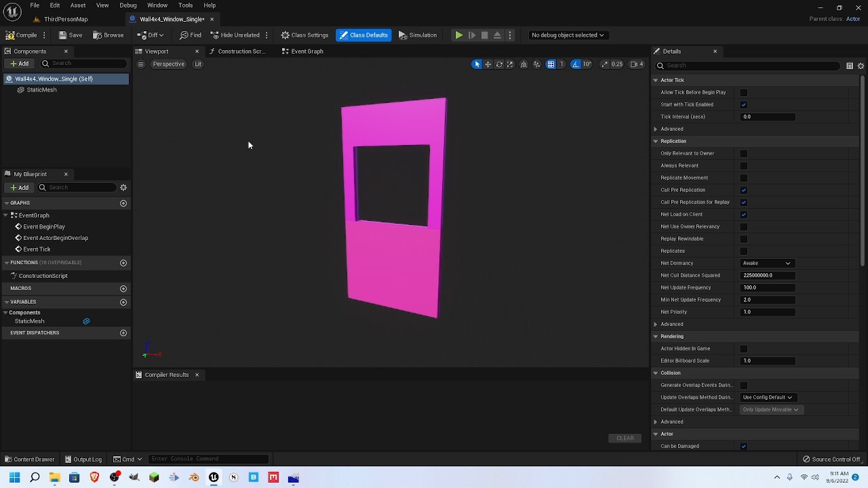The image size is (868, 488).
Task: Switch to Event Graph tab
Action: click(307, 52)
